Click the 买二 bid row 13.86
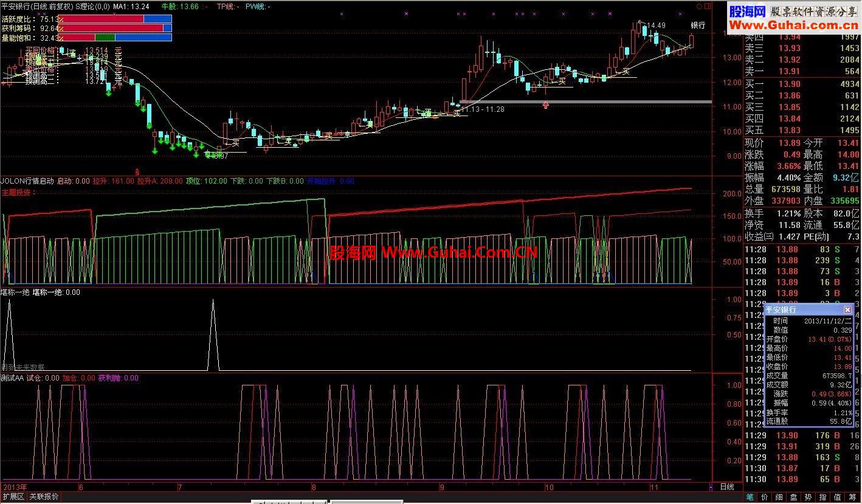Image resolution: width=862 pixels, height=504 pixels. click(x=802, y=95)
